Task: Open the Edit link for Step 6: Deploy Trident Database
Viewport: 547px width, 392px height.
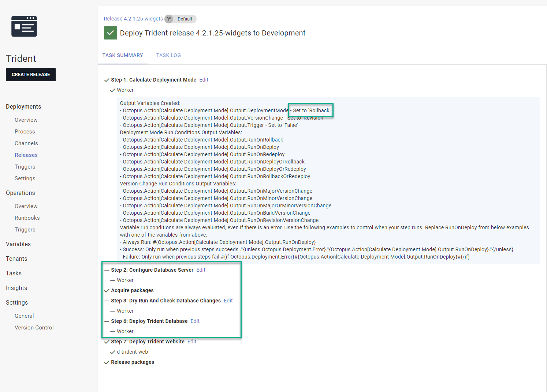Action: tap(195, 321)
